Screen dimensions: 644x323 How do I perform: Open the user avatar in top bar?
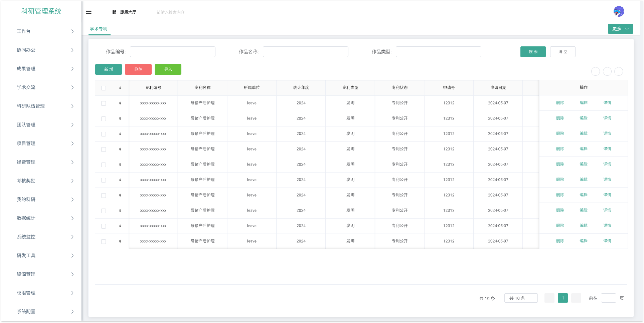[x=619, y=11]
